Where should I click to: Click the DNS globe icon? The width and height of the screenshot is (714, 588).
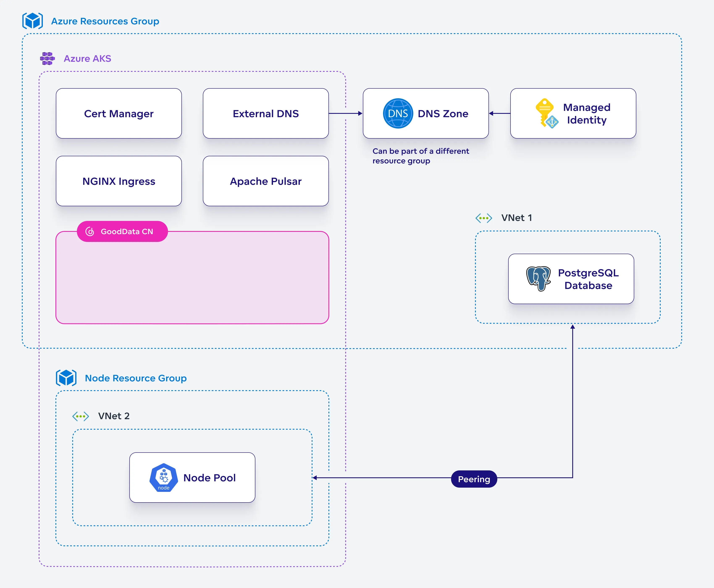(x=398, y=113)
